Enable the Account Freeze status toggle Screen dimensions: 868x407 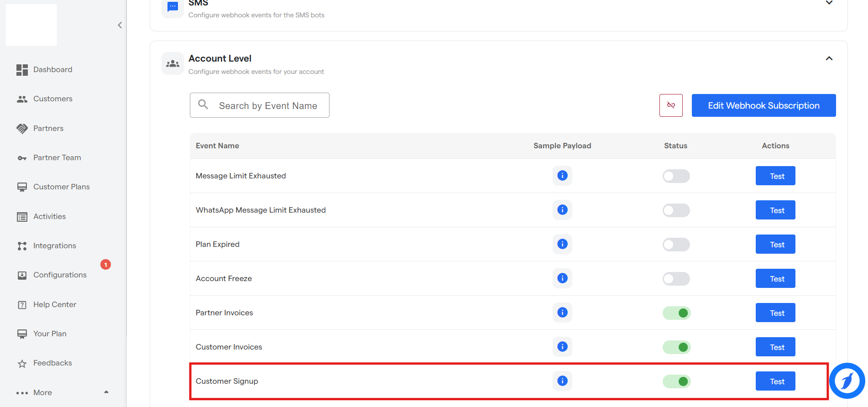[x=676, y=279]
